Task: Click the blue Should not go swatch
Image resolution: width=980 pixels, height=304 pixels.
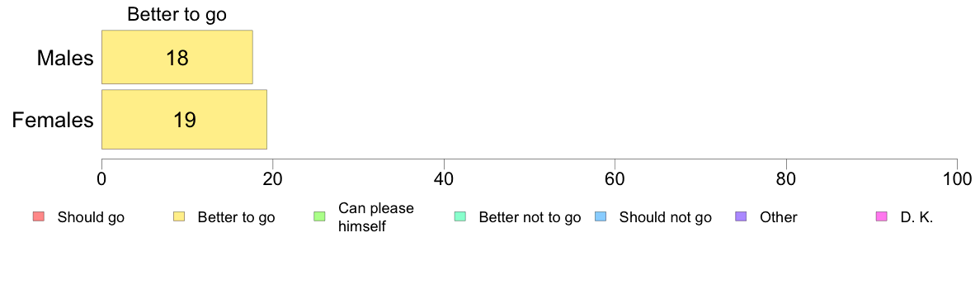Action: pos(601,217)
